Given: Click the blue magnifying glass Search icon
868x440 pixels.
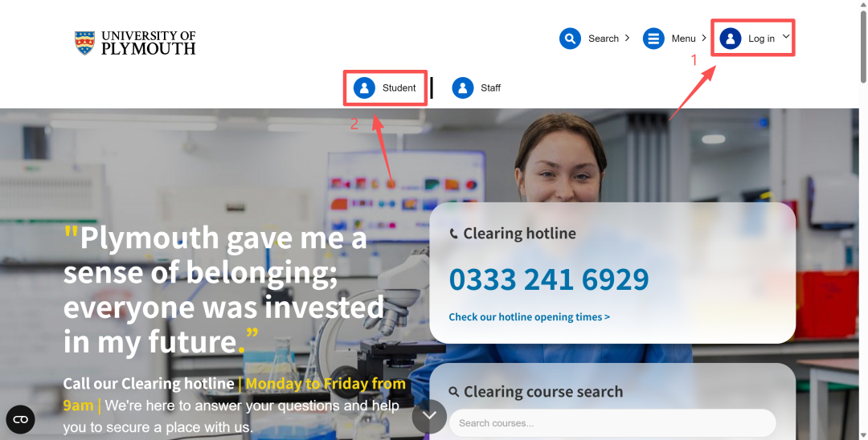Looking at the screenshot, I should click(570, 39).
